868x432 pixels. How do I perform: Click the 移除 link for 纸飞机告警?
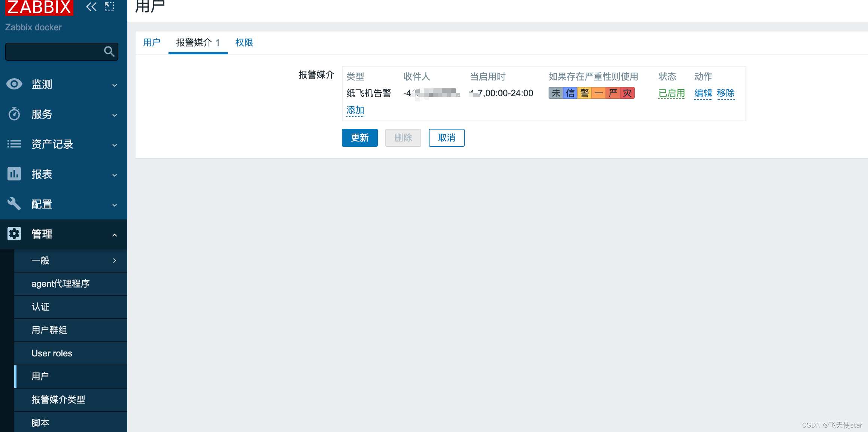[x=725, y=93]
